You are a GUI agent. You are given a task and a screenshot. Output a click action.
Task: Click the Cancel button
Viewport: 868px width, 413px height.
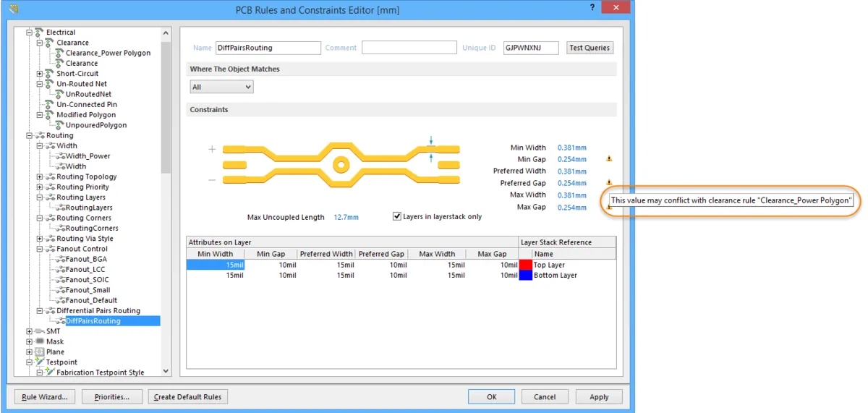545,396
